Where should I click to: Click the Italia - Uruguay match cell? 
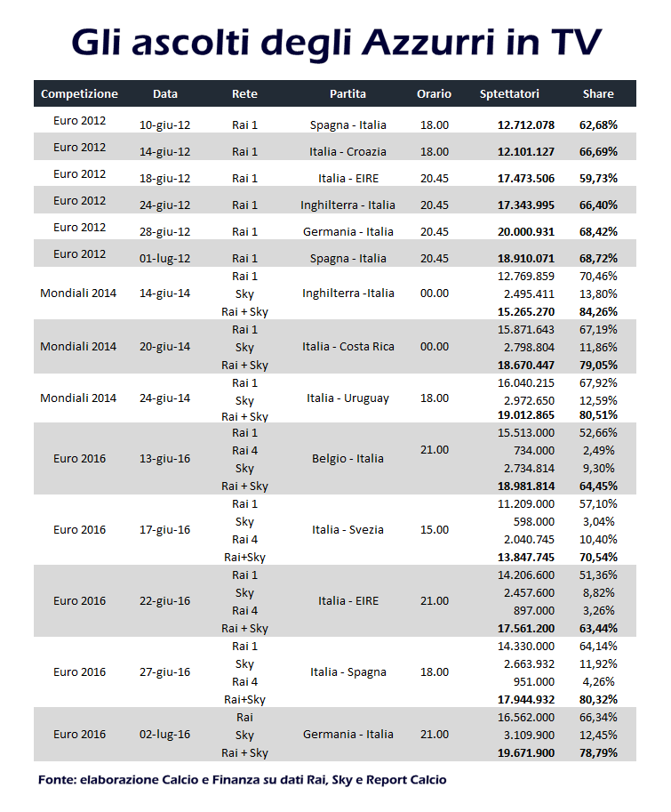click(347, 398)
